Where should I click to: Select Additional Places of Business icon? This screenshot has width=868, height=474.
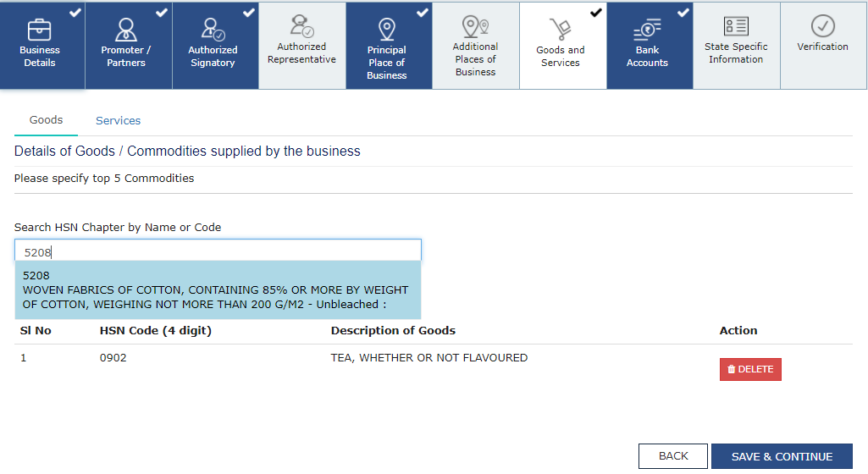(x=475, y=26)
